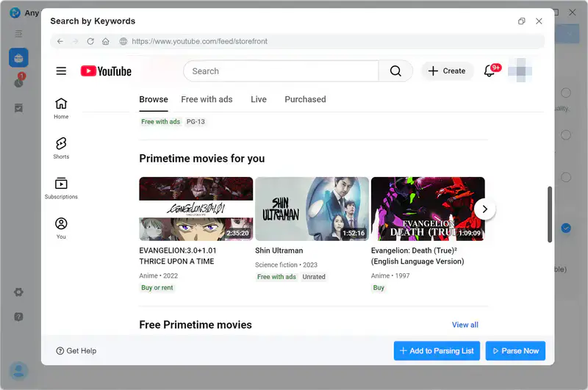Image resolution: width=588 pixels, height=390 pixels.
Task: Switch to Free with ads tab
Action: coord(207,99)
